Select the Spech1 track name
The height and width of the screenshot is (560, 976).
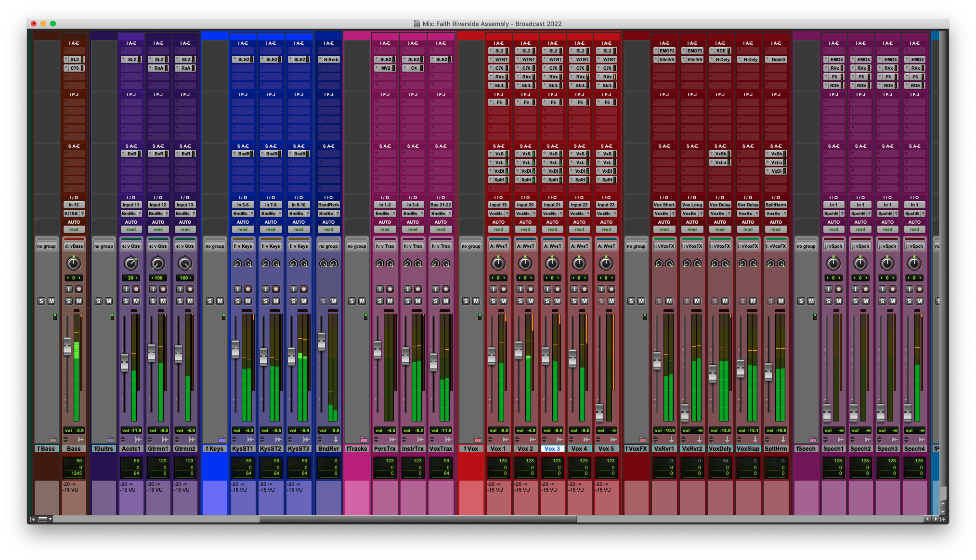[x=833, y=448]
